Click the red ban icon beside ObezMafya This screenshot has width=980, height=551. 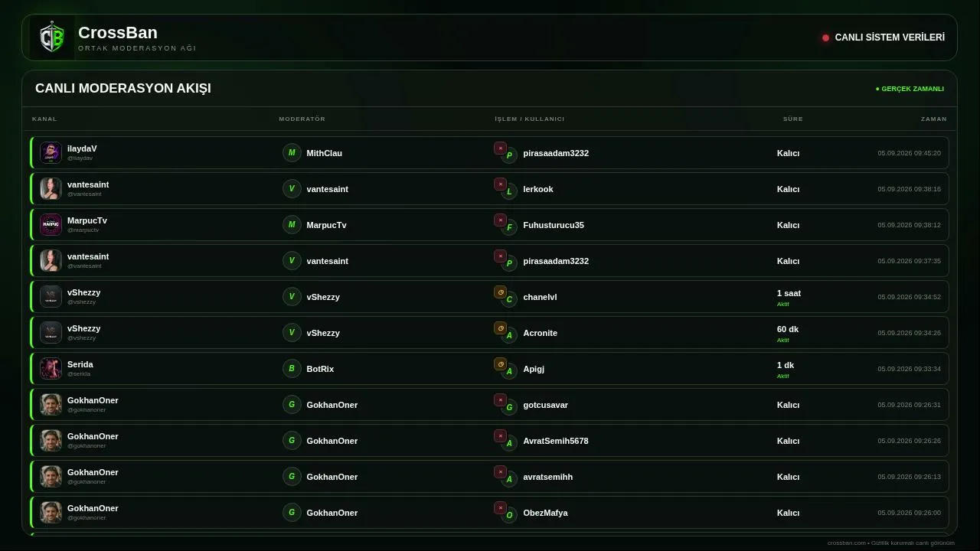point(500,507)
